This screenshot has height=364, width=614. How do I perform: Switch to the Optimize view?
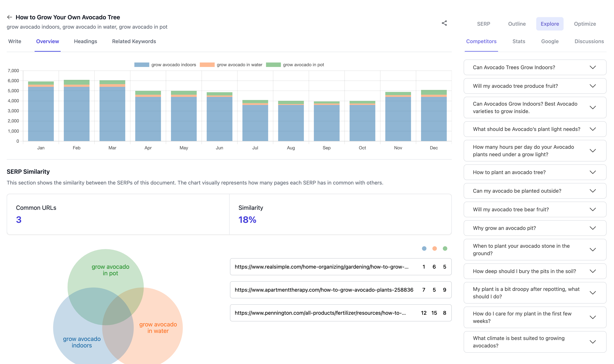click(x=585, y=24)
